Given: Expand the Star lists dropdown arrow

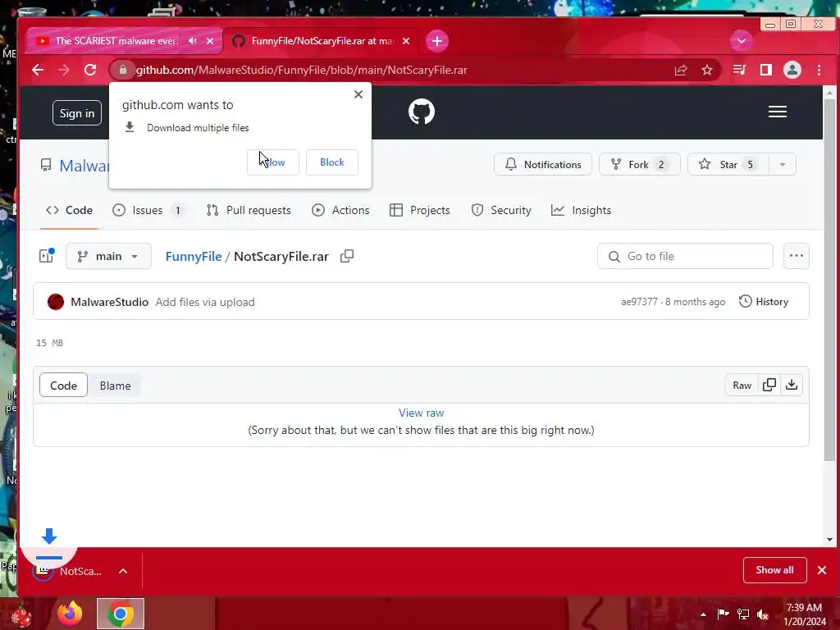Looking at the screenshot, I should (782, 164).
